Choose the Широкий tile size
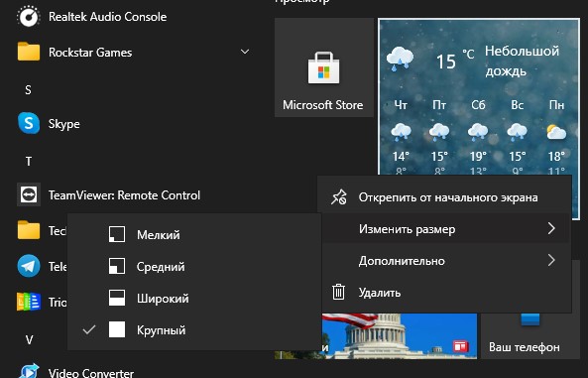 tap(194, 299)
